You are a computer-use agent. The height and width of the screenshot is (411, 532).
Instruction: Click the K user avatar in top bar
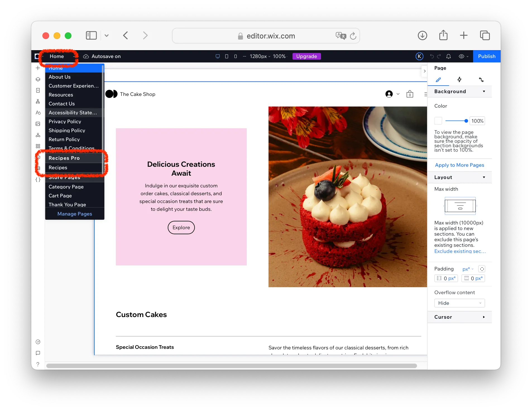click(419, 56)
